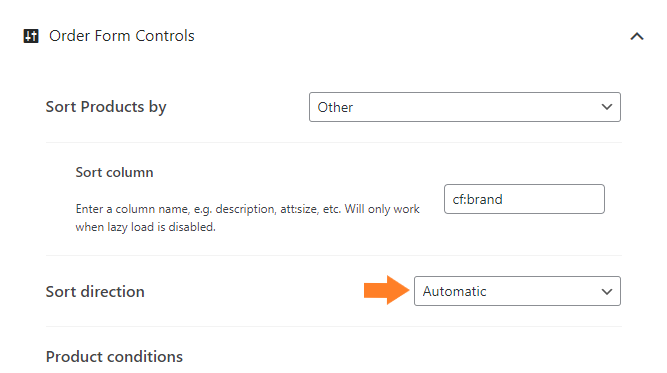Screen dimensions: 667x373
Task: Click the Order Form Controls sliders icon
Action: pos(31,36)
